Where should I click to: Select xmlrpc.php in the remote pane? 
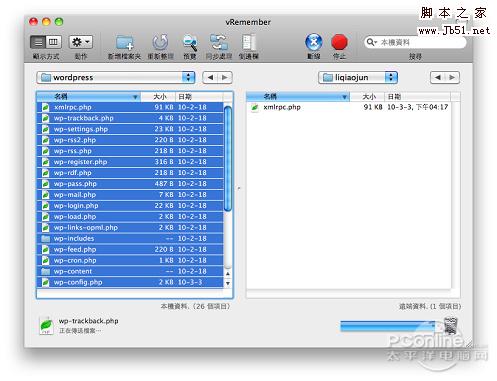[349, 107]
